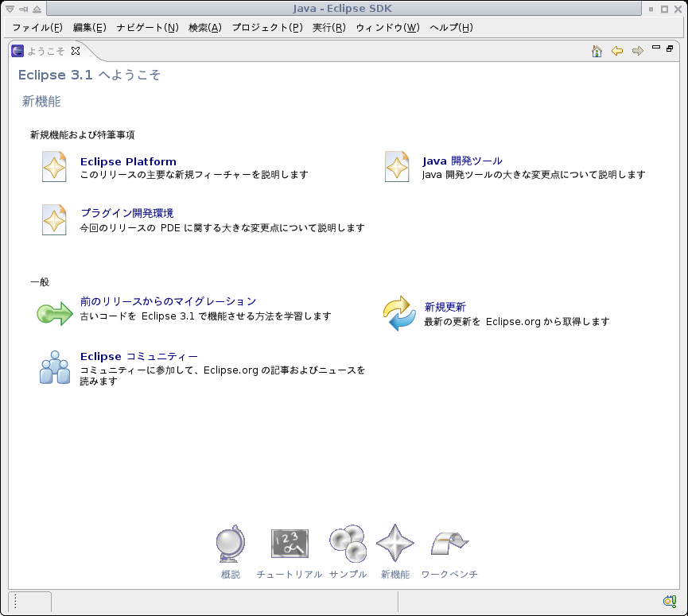The width and height of the screenshot is (688, 616).
Task: Open チュートリアル via the chalkboard icon
Action: (x=290, y=544)
